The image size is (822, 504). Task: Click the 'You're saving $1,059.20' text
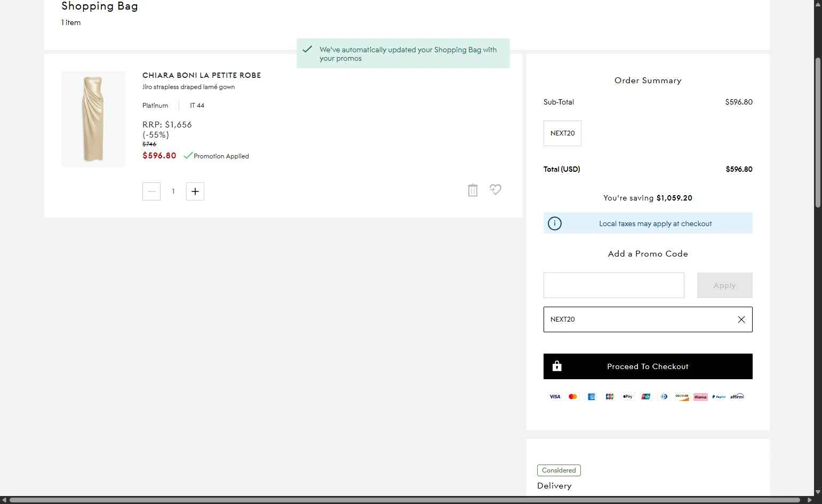click(648, 198)
